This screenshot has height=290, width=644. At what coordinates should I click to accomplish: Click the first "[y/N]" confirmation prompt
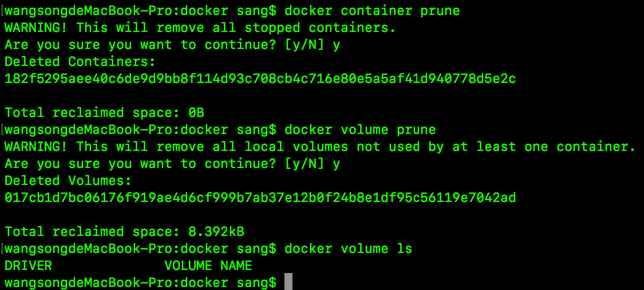pyautogui.click(x=299, y=45)
